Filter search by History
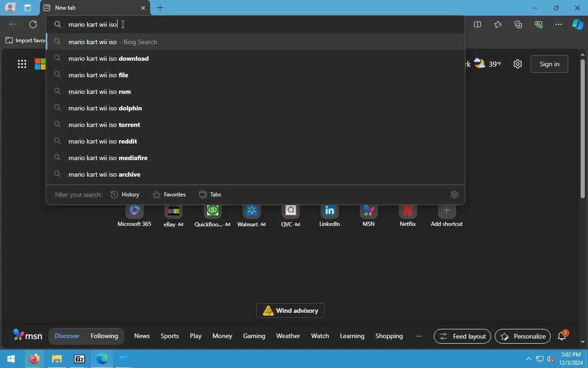 pyautogui.click(x=125, y=195)
